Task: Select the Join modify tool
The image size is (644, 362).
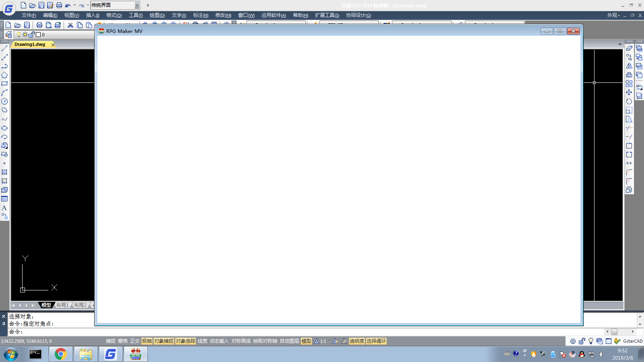Action: point(629,163)
